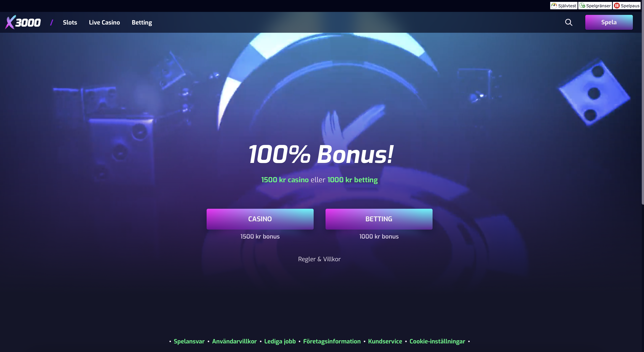Screen dimensions: 644x352
Task: Open the Cookie-inställningar footer link
Action: 437,341
